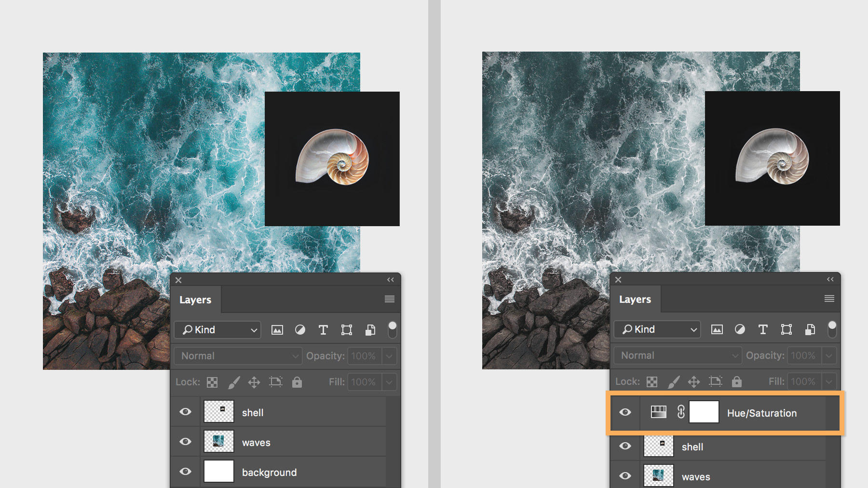Toggle the layer filtering switch

[x=392, y=329]
